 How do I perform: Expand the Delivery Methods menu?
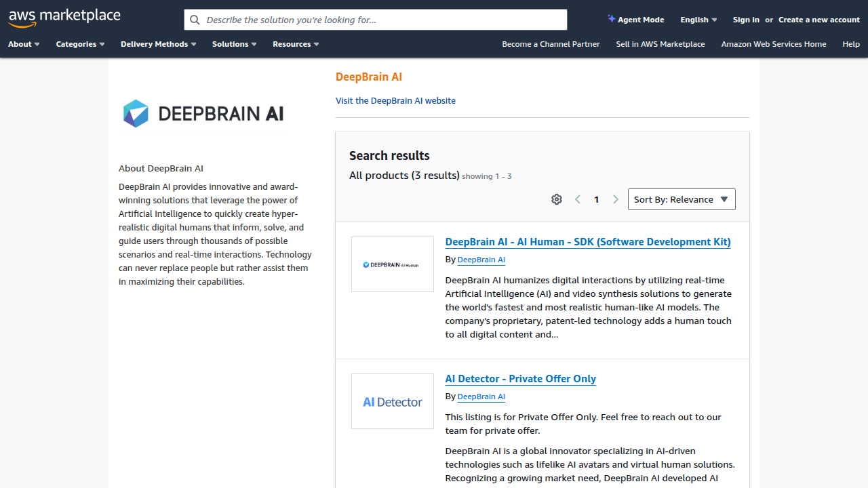(159, 44)
